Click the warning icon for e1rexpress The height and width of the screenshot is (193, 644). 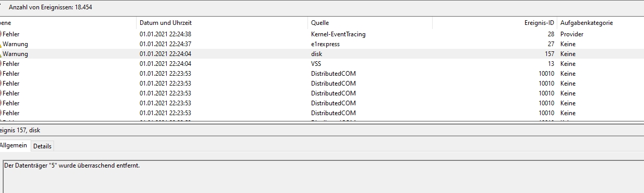[x=1, y=44]
